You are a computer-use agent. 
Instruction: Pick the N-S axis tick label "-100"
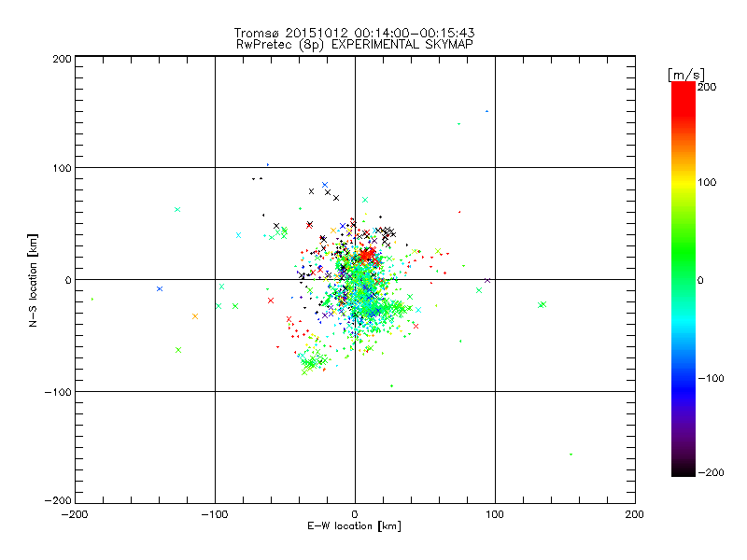[58, 392]
